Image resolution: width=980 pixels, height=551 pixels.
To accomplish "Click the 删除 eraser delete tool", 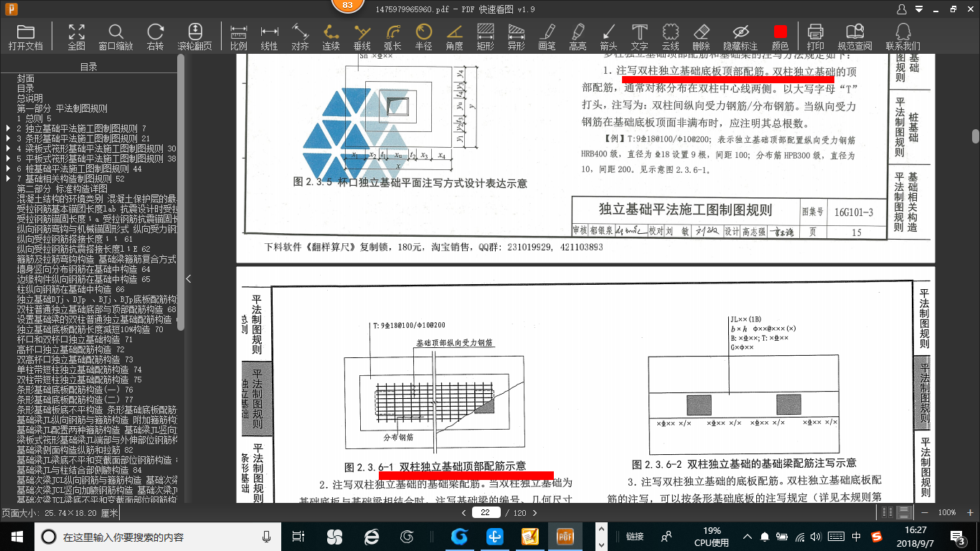I will (701, 37).
